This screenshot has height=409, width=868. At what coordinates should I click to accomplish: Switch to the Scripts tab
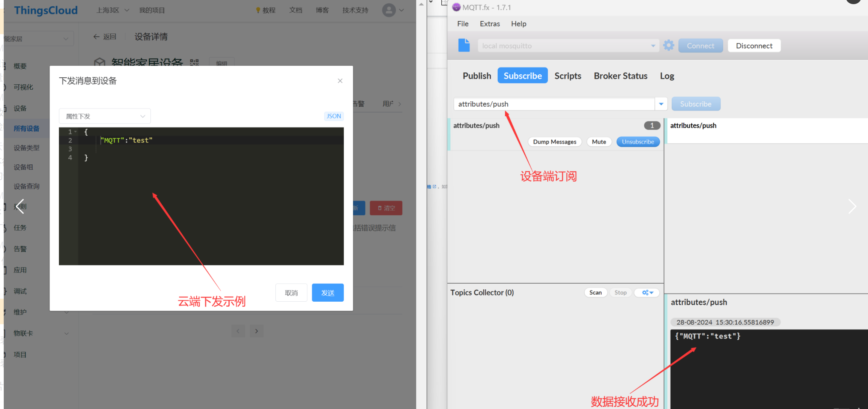pos(568,76)
